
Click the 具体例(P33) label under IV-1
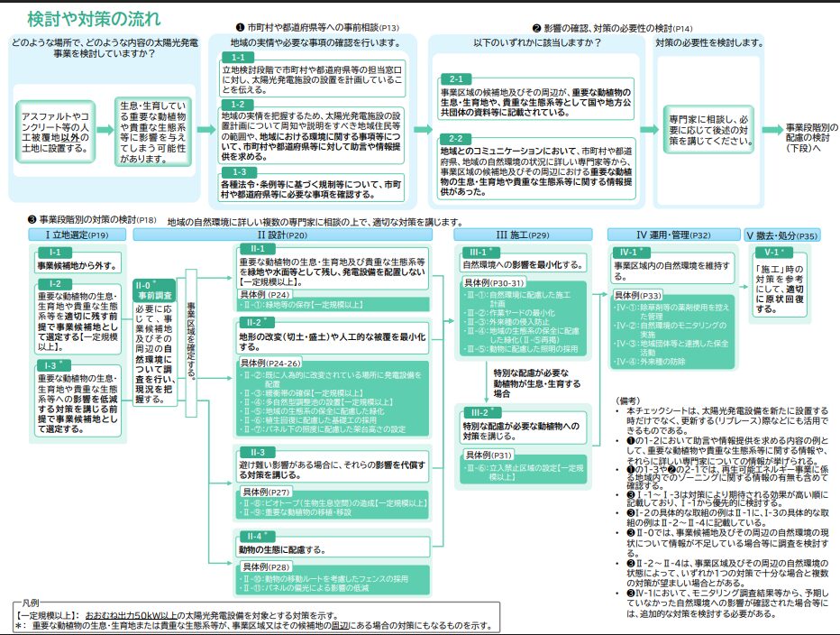638,295
